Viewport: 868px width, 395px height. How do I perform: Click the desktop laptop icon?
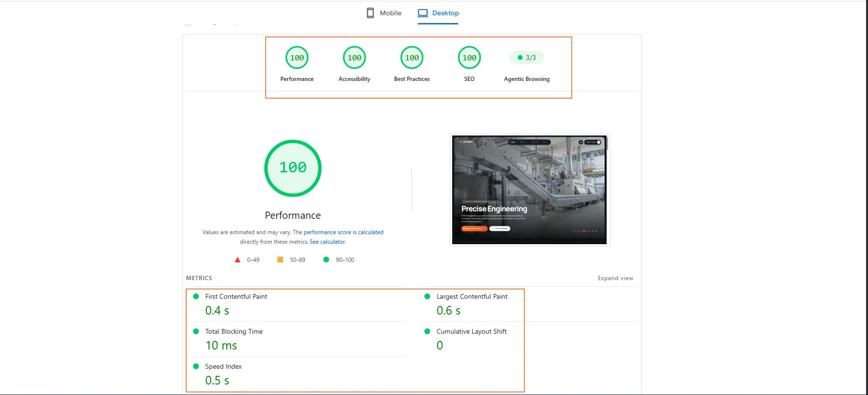pyautogui.click(x=423, y=13)
